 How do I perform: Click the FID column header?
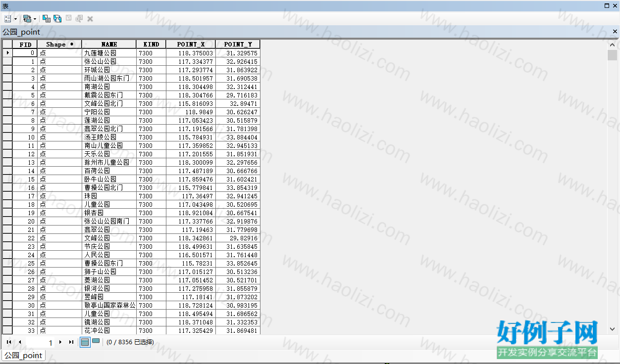click(x=25, y=45)
